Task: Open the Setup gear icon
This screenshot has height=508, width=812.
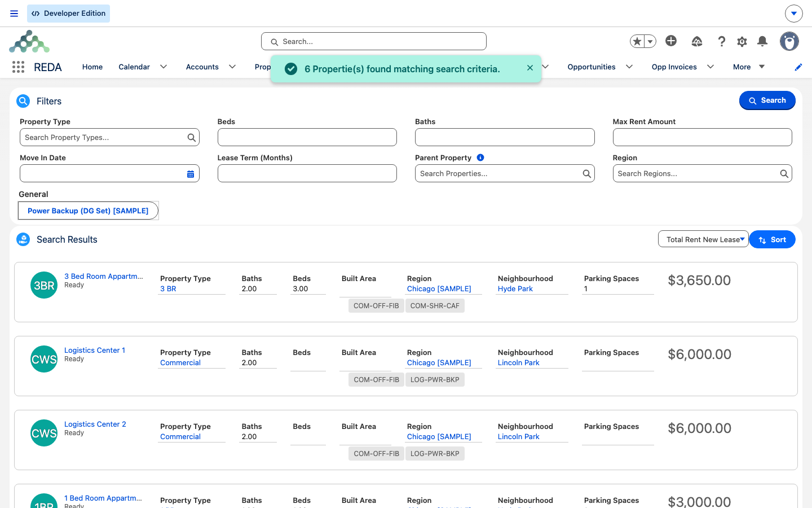Action: (742, 41)
